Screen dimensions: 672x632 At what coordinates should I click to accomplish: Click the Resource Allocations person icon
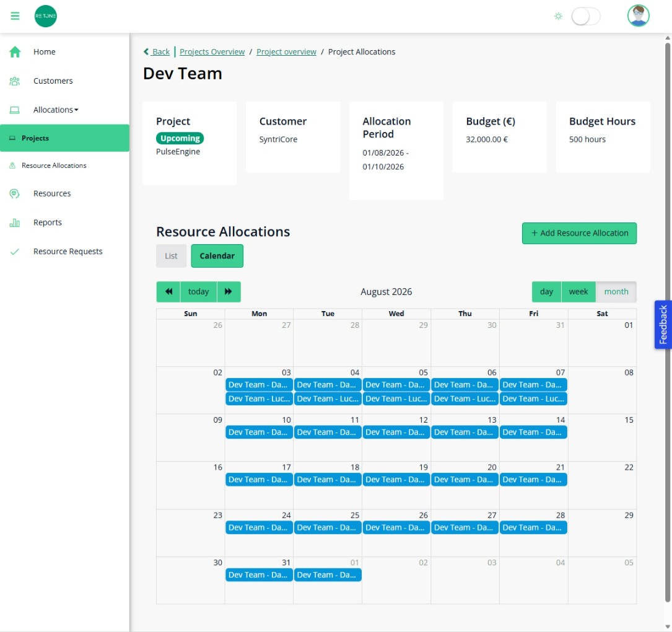(12, 165)
